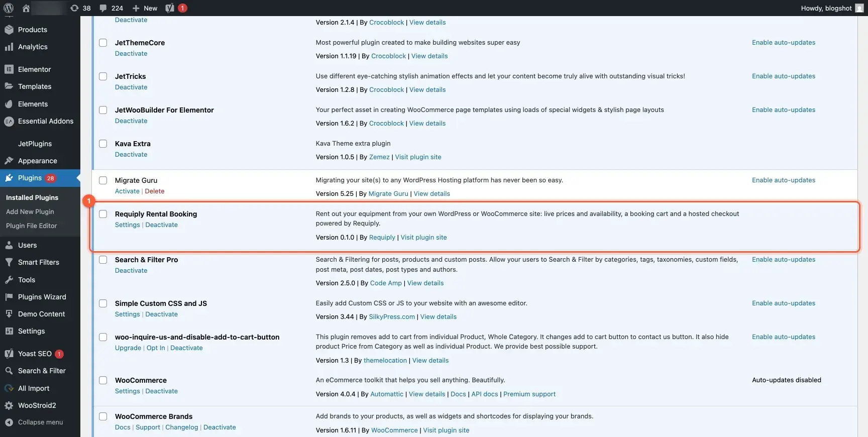The height and width of the screenshot is (437, 868).
Task: Delete the Migrate Guru plugin
Action: coord(155,191)
